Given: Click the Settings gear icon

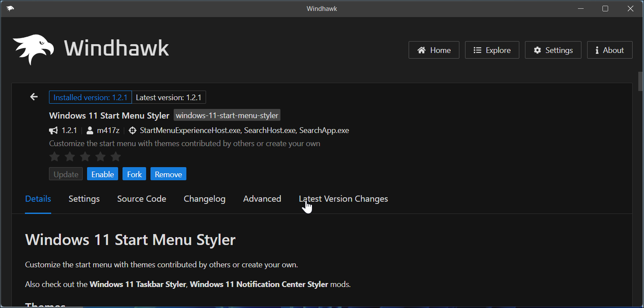Looking at the screenshot, I should 537,50.
